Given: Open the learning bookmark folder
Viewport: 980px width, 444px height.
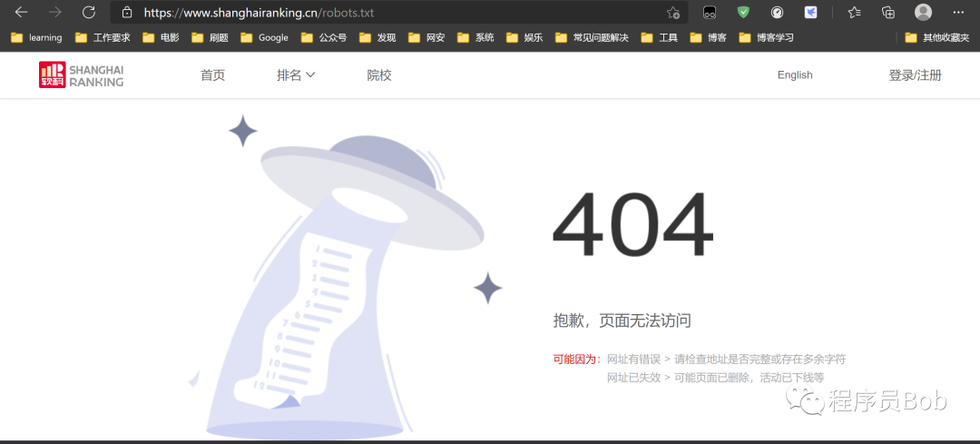Looking at the screenshot, I should [x=37, y=37].
